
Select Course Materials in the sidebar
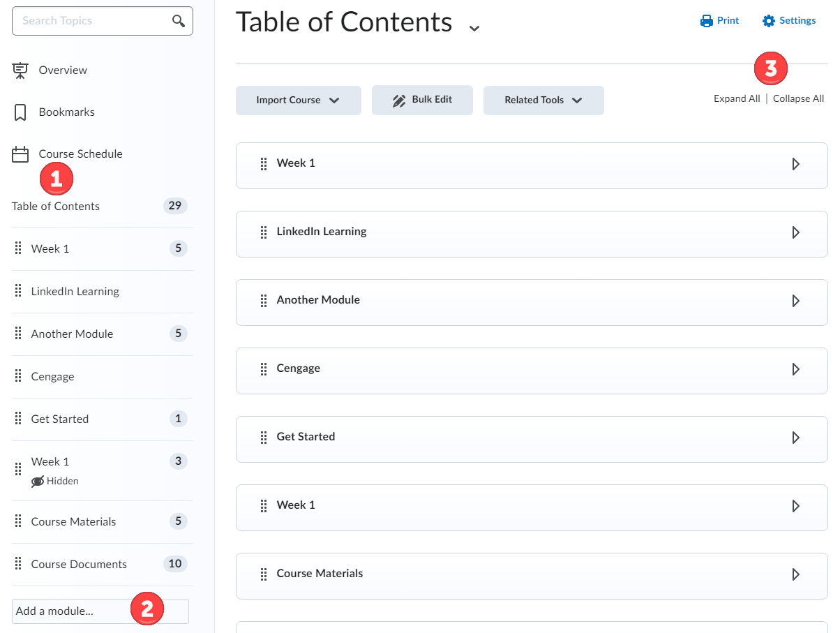point(73,522)
